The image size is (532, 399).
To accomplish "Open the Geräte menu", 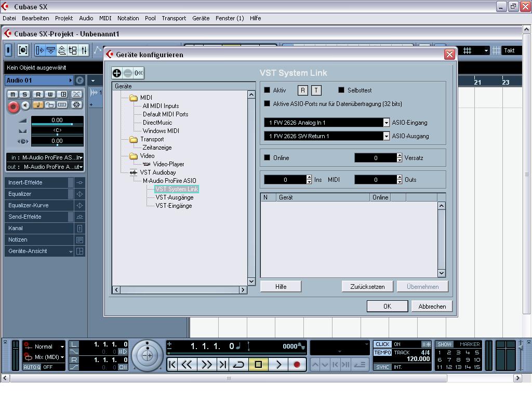I will tap(201, 18).
